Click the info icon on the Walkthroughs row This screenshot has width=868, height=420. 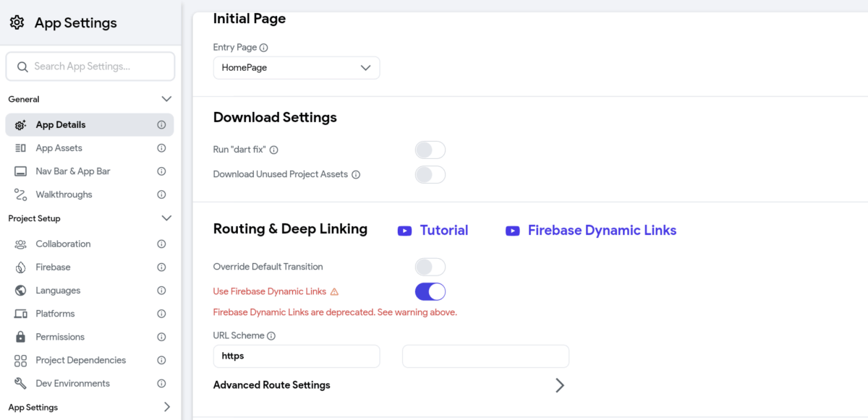click(x=161, y=194)
